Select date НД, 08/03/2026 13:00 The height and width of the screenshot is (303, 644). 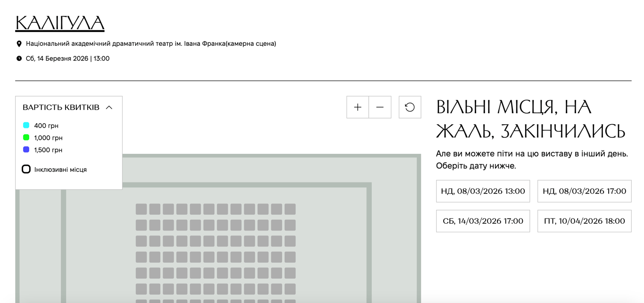483,191
